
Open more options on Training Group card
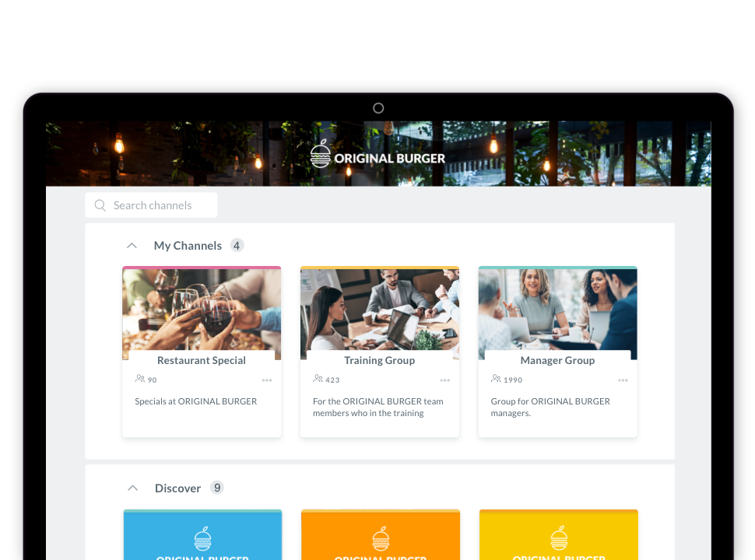445,380
